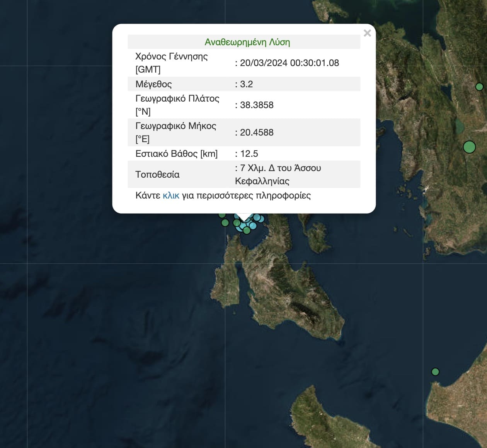
Task: Close the earthquake info popup
Action: 367,33
